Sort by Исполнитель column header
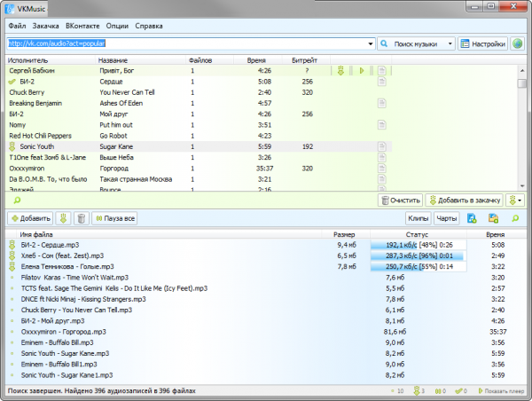The width and height of the screenshot is (532, 401). [51, 60]
